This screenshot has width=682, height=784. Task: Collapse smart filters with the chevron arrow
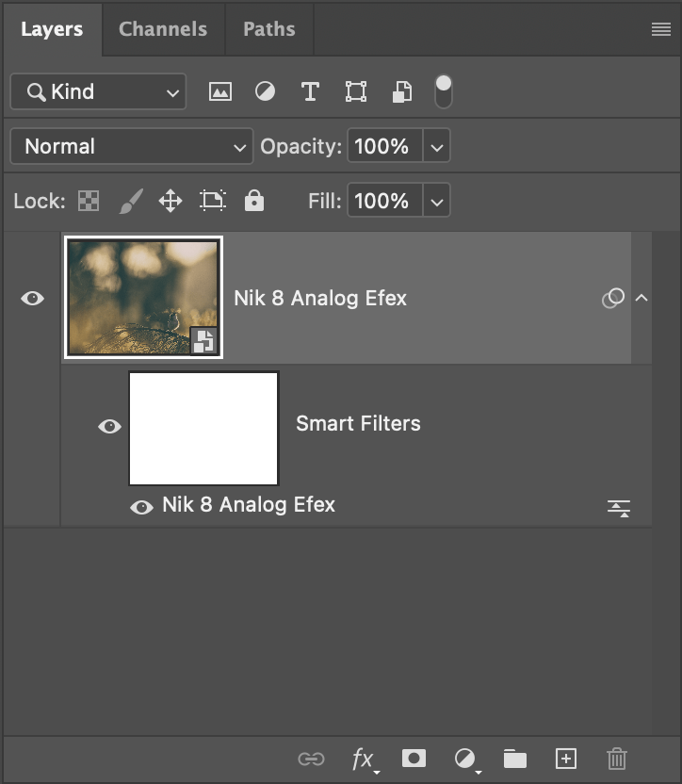click(x=641, y=298)
